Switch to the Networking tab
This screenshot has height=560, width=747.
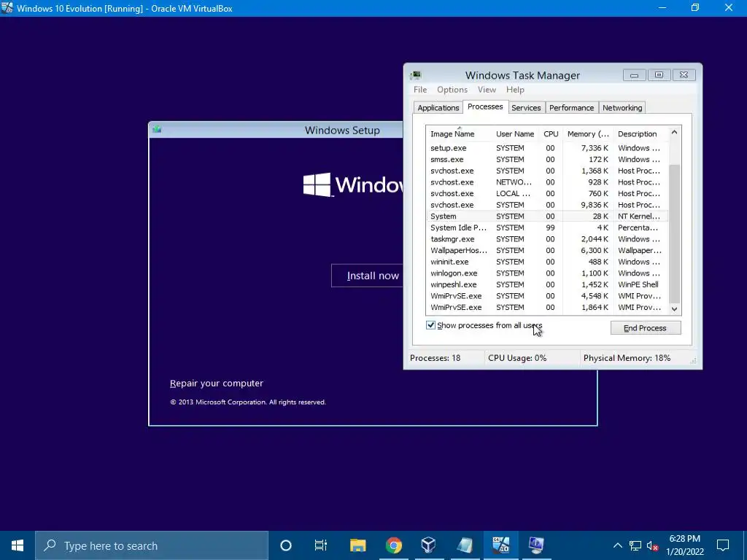(x=622, y=108)
